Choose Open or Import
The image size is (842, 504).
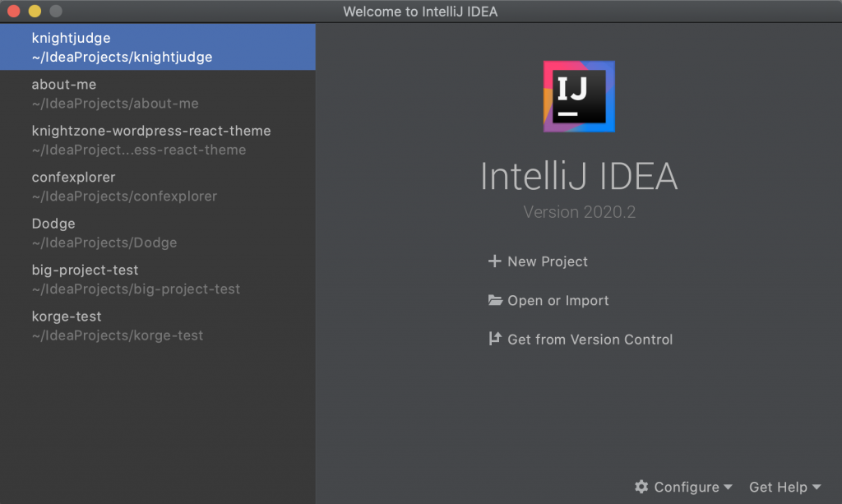(558, 300)
